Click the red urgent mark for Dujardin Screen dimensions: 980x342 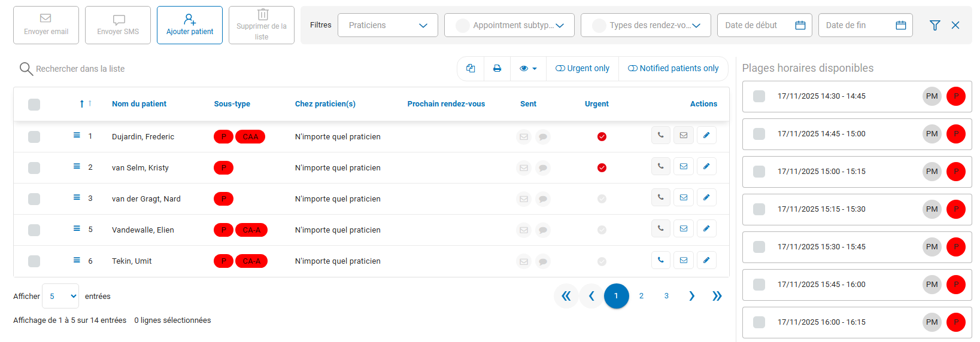[x=602, y=137]
